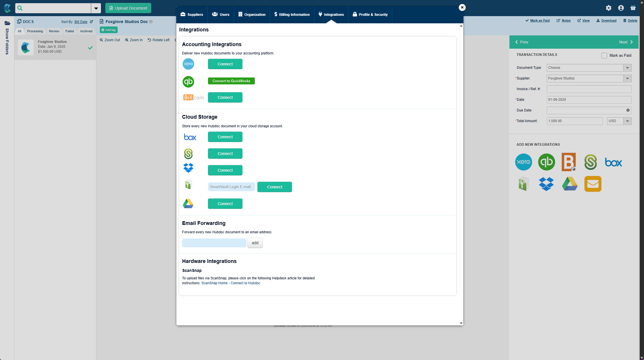Image resolution: width=644 pixels, height=360 pixels.
Task: Click the email forwarding address field
Action: 214,243
